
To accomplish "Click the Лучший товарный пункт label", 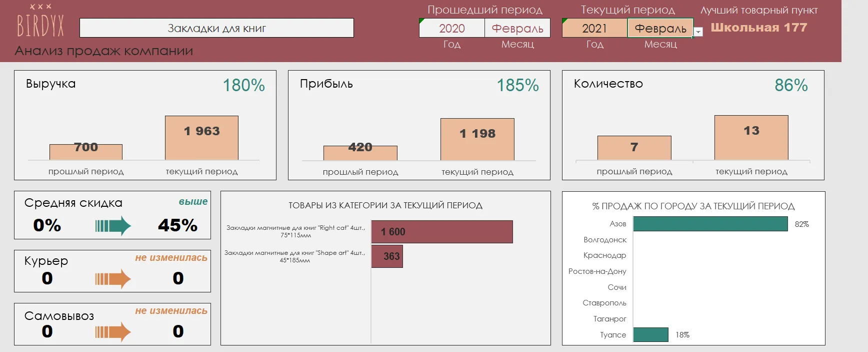I will pyautogui.click(x=759, y=10).
